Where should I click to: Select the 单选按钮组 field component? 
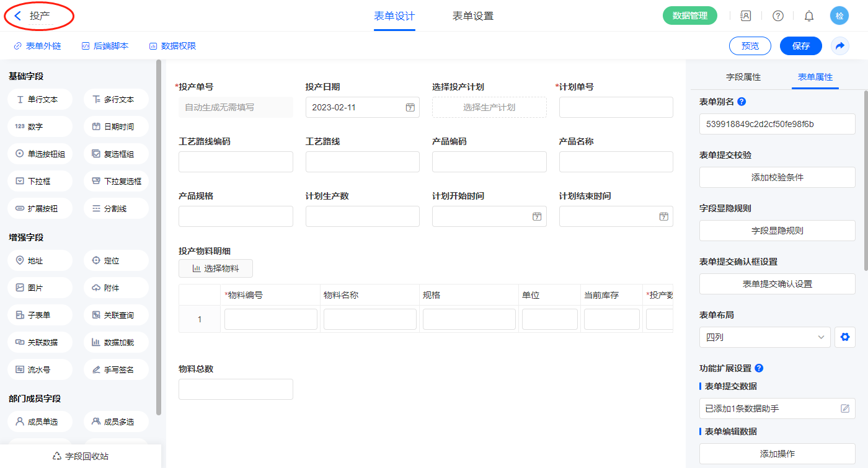click(40, 154)
